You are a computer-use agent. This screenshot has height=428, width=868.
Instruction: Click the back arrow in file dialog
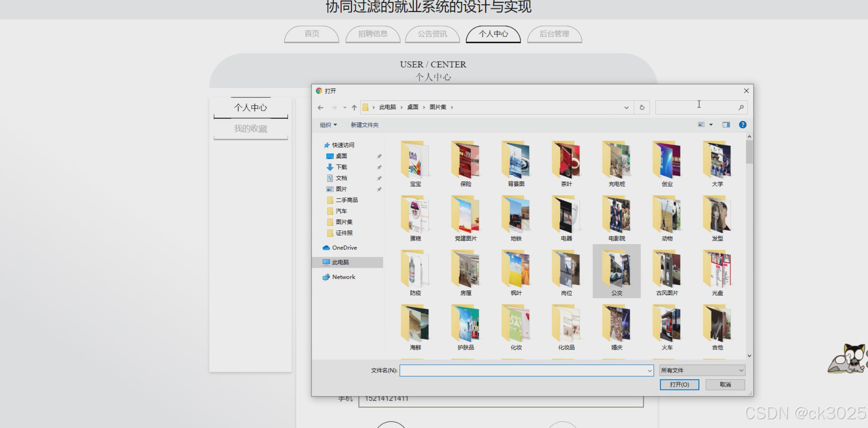[x=320, y=108]
